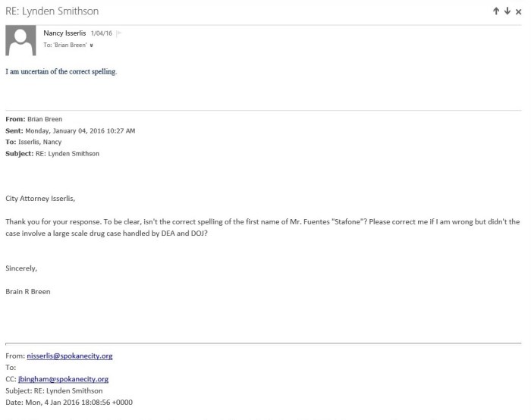Viewport: 531px width, 420px height.
Task: Expand the recipient details chevron
Action: (x=92, y=45)
